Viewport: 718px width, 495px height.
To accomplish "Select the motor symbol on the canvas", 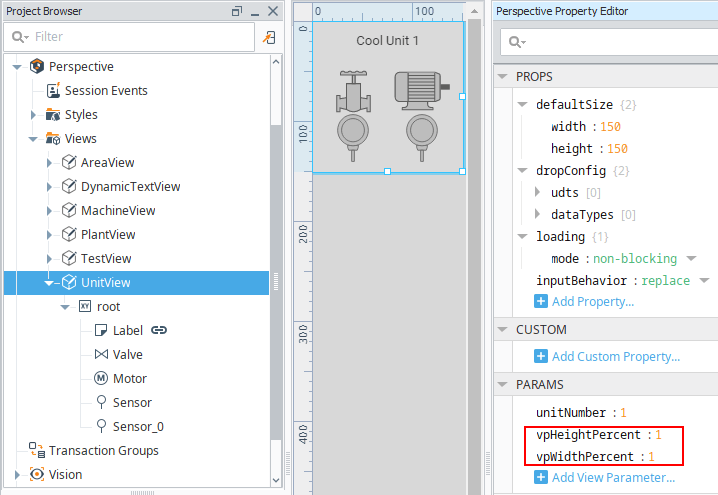I will [x=421, y=90].
